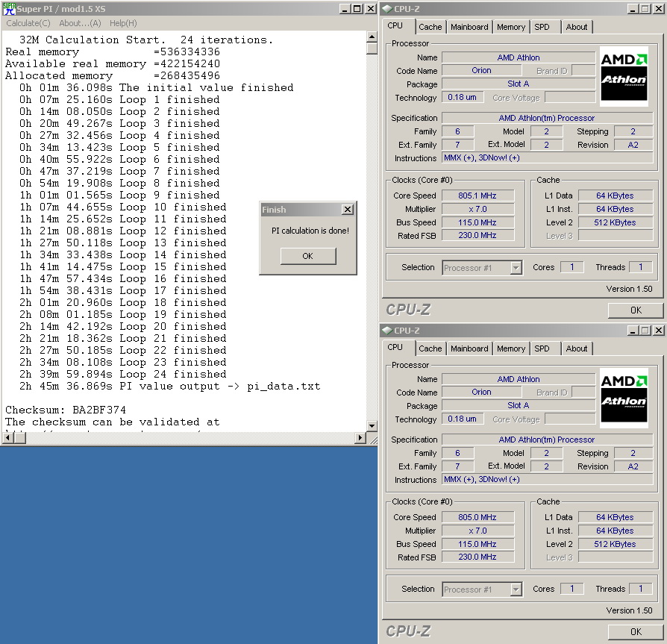Click Level 2 512 KBytes in top CPU-Z
The width and height of the screenshot is (667, 644).
pyautogui.click(x=615, y=222)
